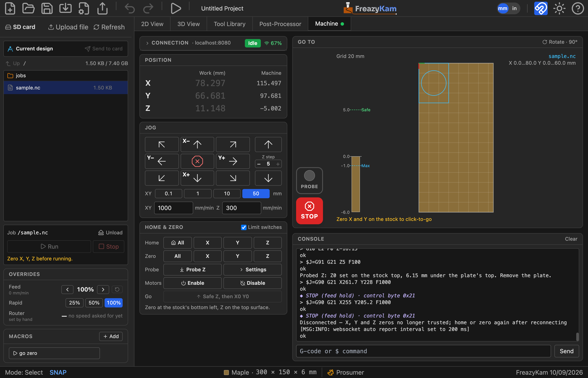Screen dimensions: 588x378
Task: Click the play icon beside Untitled Project
Action: click(x=176, y=8)
